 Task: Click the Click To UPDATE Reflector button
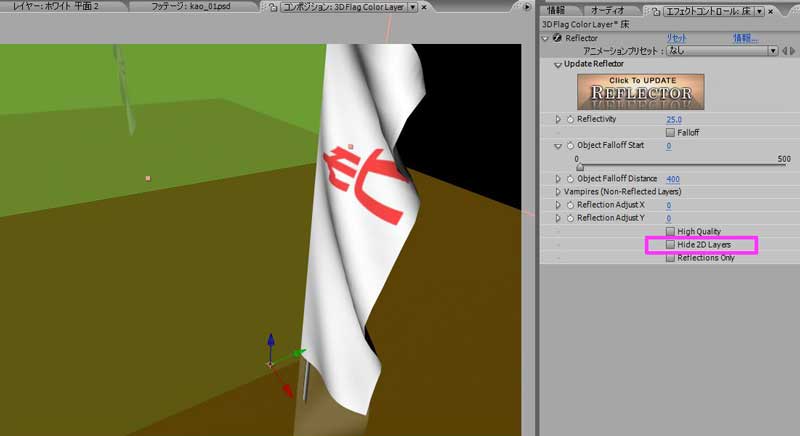641,92
